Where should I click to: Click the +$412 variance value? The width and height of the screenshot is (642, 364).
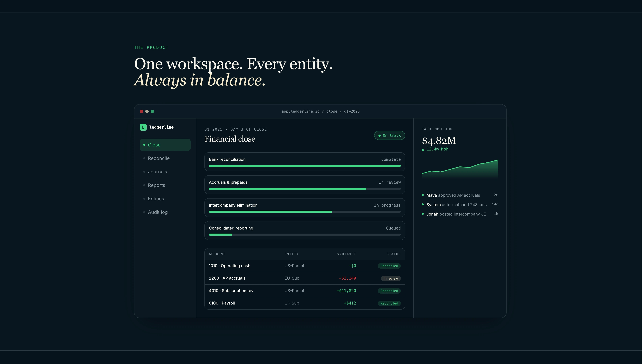click(x=350, y=303)
